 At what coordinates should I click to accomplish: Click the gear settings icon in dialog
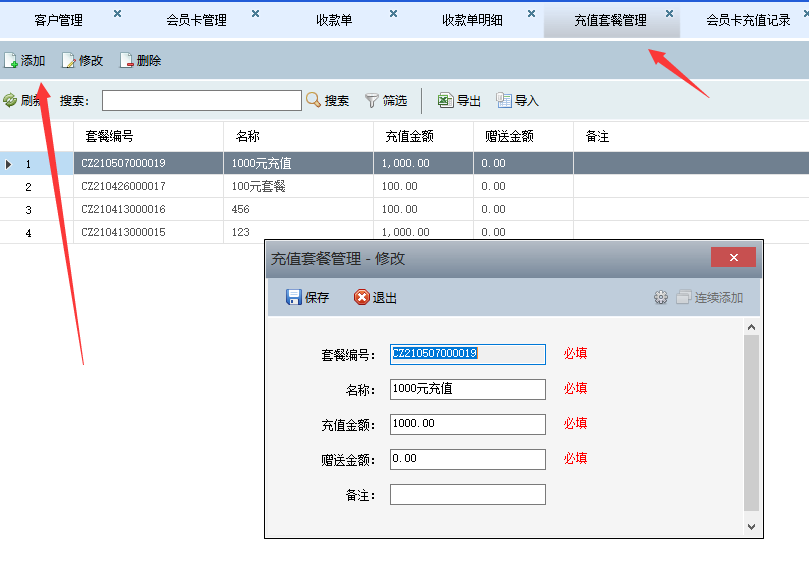660,297
